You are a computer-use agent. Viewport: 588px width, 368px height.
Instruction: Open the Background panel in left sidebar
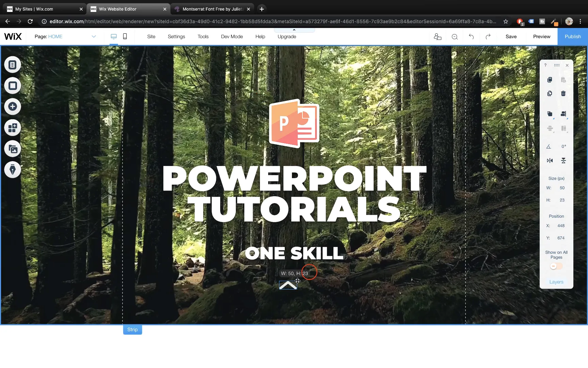(x=13, y=86)
